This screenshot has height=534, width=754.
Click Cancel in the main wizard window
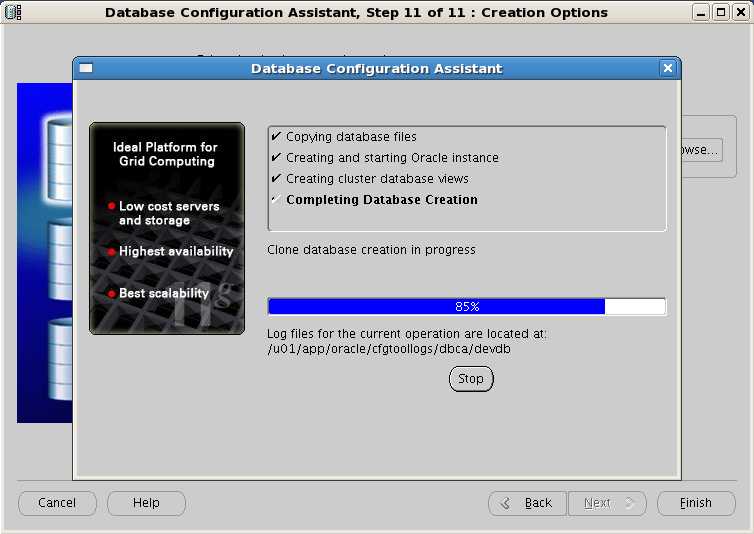point(57,503)
